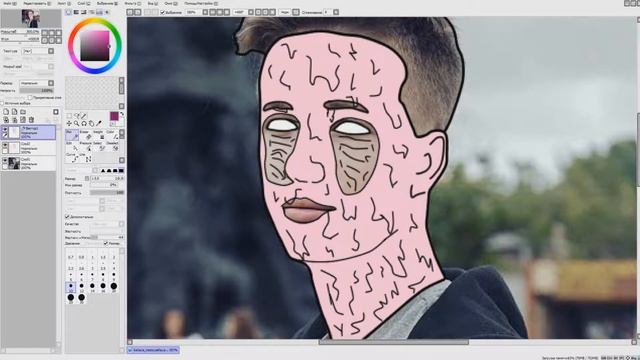Show the swatches panel icon

coord(100,13)
